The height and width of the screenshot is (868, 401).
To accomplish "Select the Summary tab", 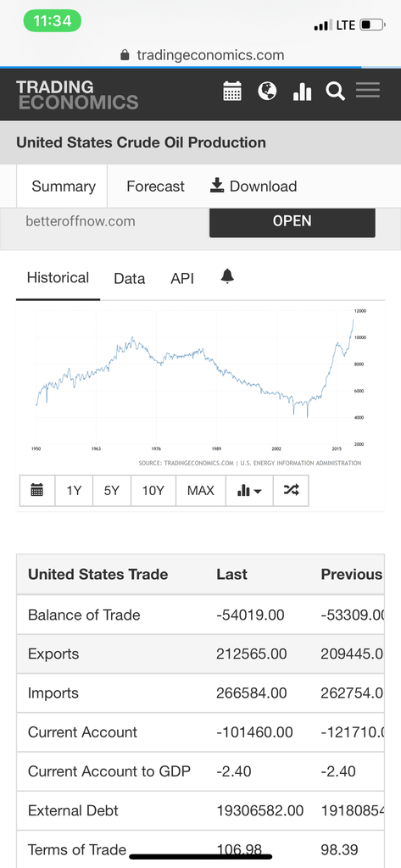I will [63, 186].
